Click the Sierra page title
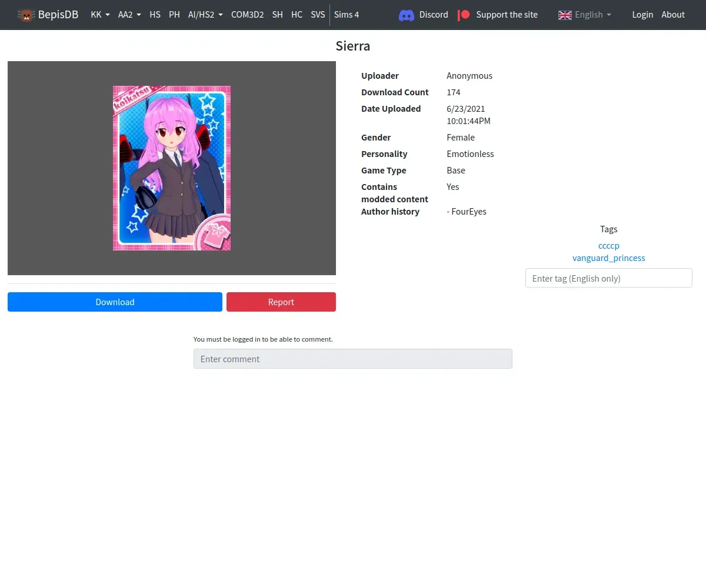Screen dimensions: 706x588 click(x=353, y=46)
